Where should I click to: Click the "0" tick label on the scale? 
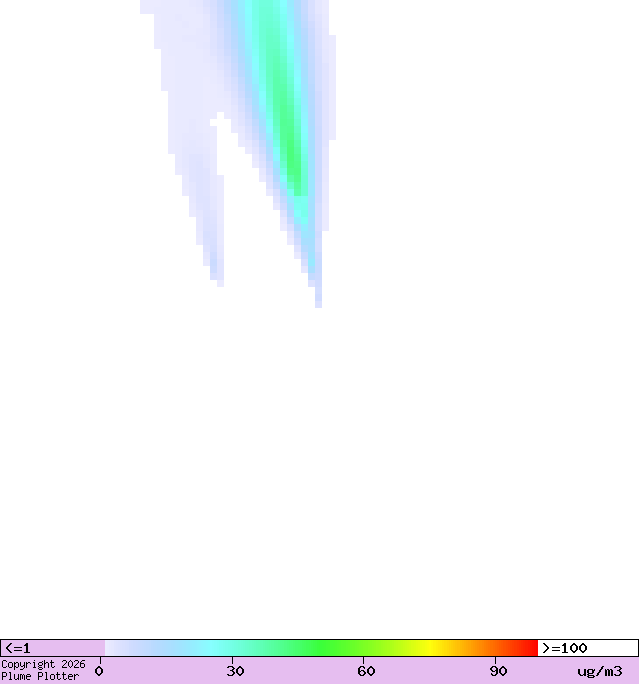[x=99, y=671]
